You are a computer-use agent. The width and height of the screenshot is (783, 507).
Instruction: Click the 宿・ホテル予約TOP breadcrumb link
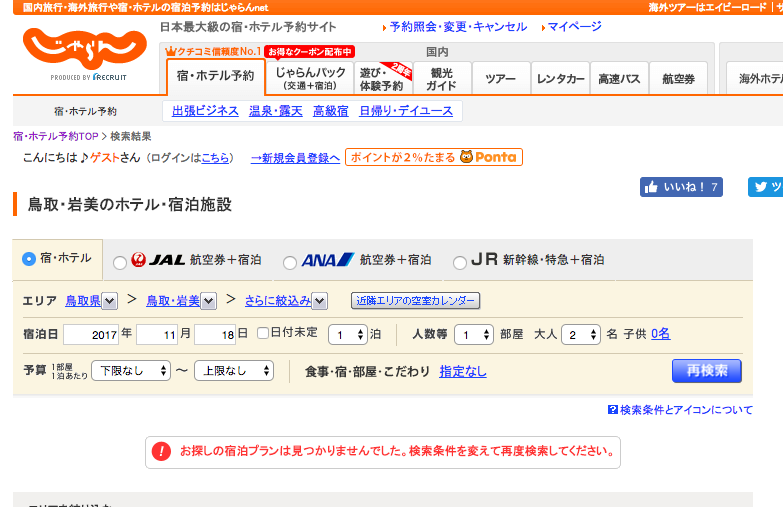click(x=55, y=136)
